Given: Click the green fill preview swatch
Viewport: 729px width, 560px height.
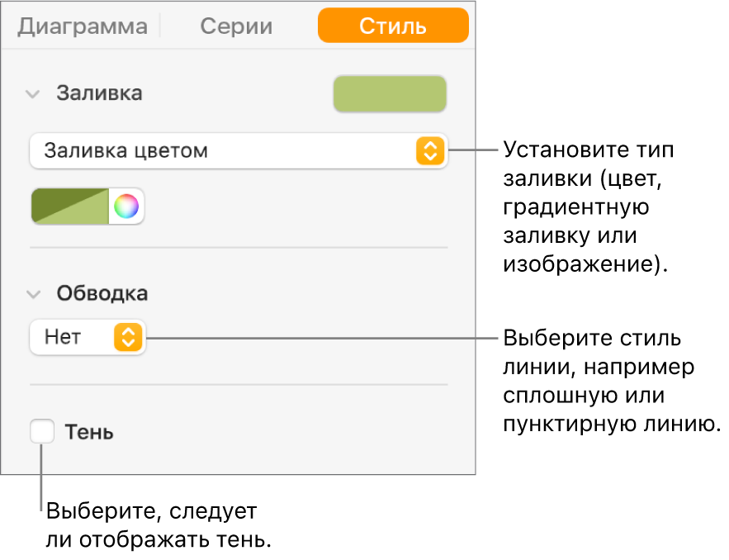Looking at the screenshot, I should (390, 93).
